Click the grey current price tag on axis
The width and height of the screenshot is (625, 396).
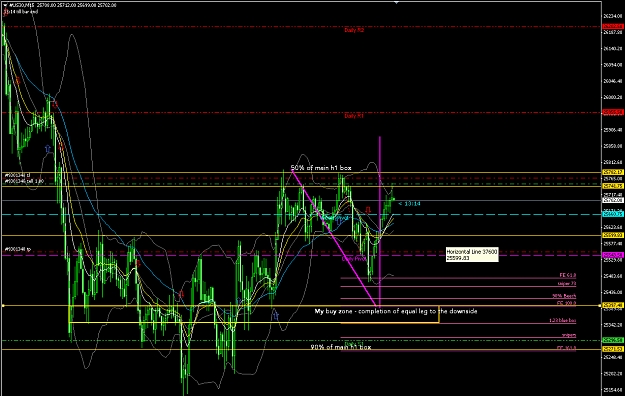coord(613,201)
